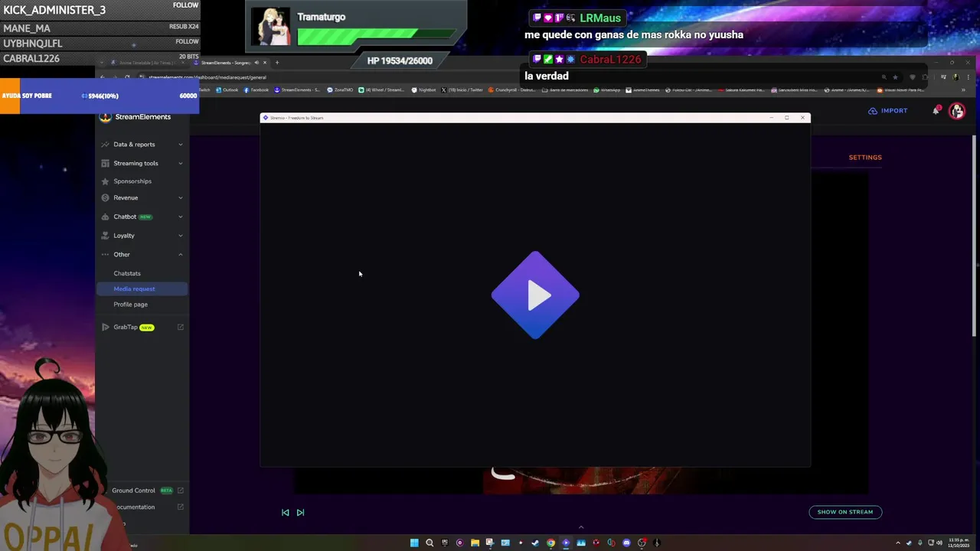Open a new browser tab
Screen dimensions: 980x551
click(277, 63)
